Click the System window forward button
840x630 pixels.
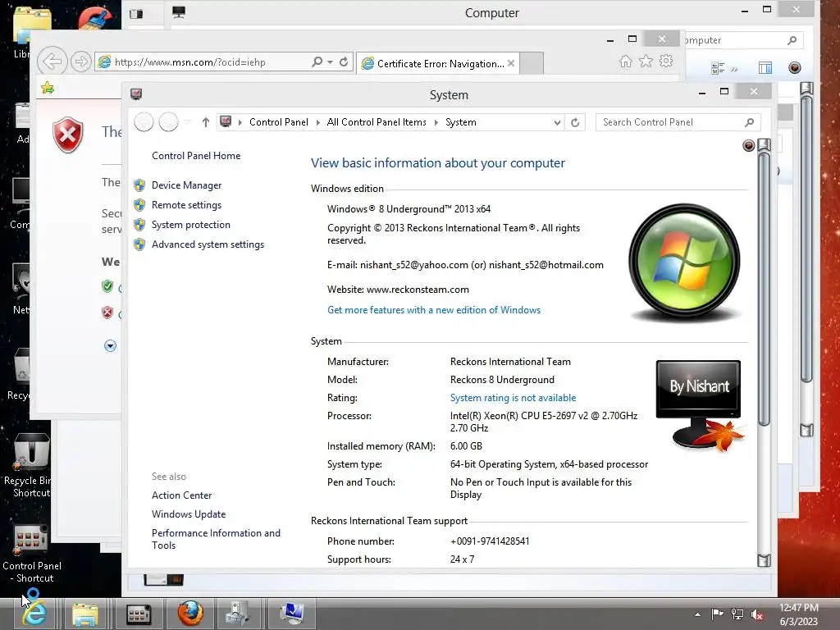click(x=168, y=122)
